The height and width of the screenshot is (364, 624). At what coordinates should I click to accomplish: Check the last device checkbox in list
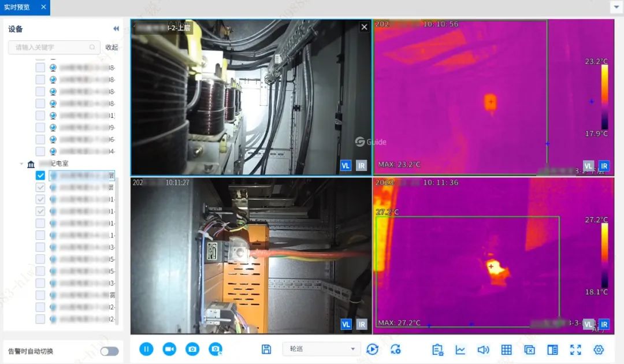pos(40,319)
